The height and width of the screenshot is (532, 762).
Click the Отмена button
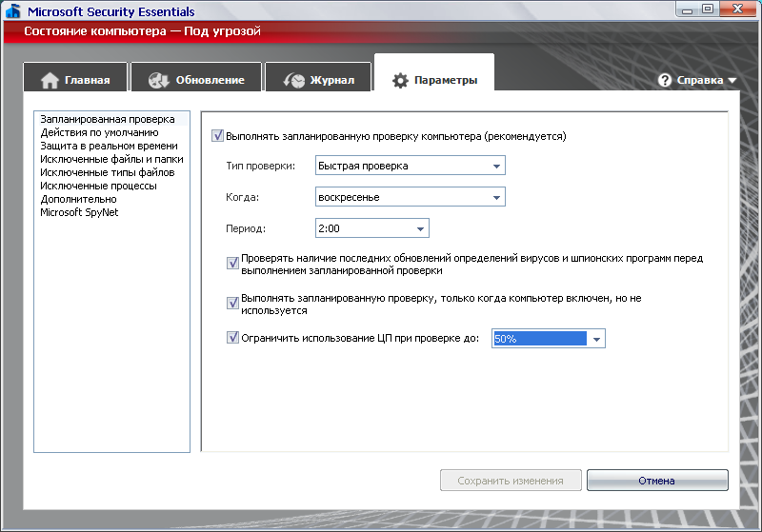point(657,481)
